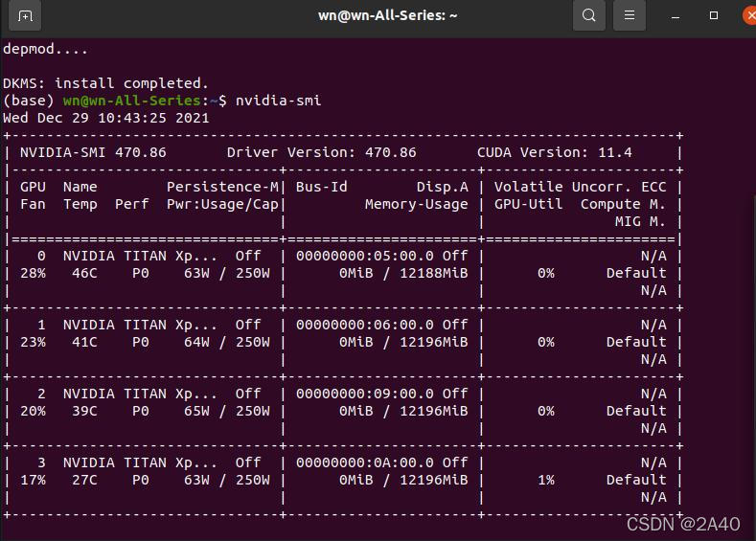Click the 41C temperature value
Image resolution: width=756 pixels, height=541 pixels.
[84, 342]
